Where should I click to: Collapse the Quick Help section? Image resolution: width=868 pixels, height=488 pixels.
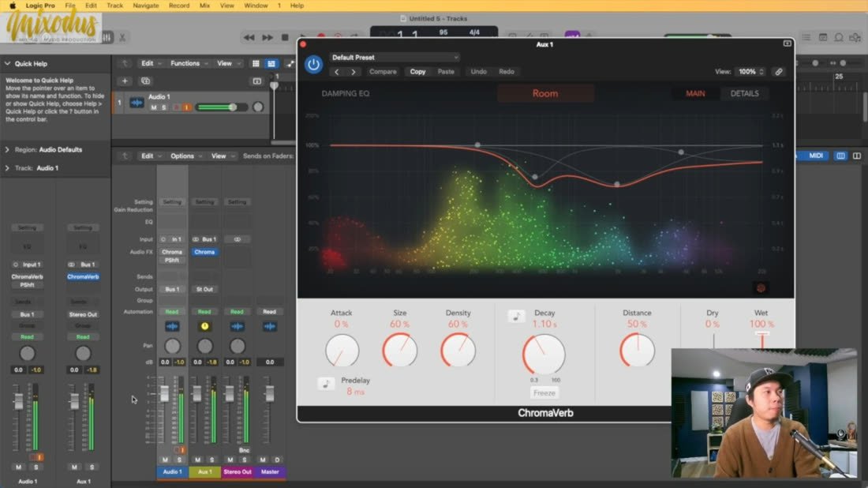point(8,64)
